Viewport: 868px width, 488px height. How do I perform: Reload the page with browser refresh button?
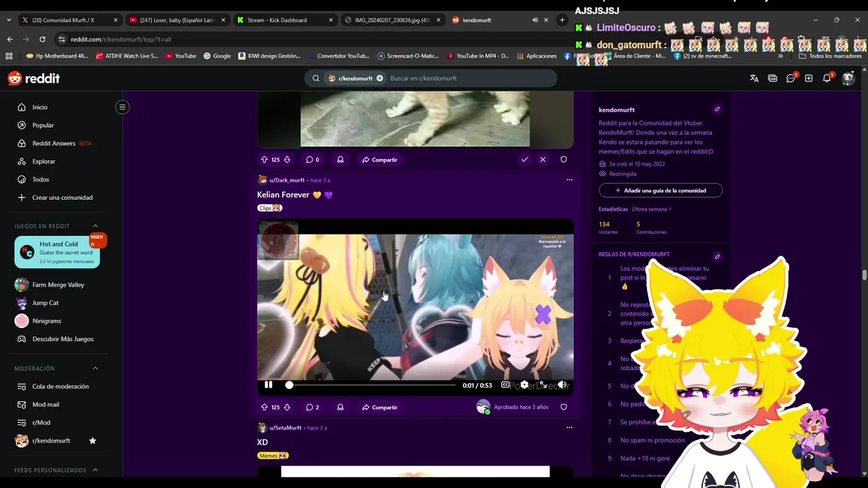[x=42, y=39]
